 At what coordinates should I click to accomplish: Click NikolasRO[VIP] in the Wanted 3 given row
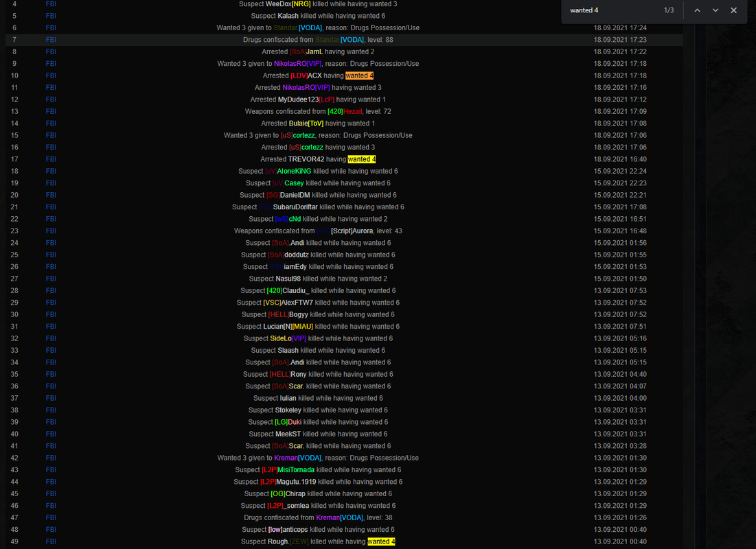pyautogui.click(x=297, y=64)
